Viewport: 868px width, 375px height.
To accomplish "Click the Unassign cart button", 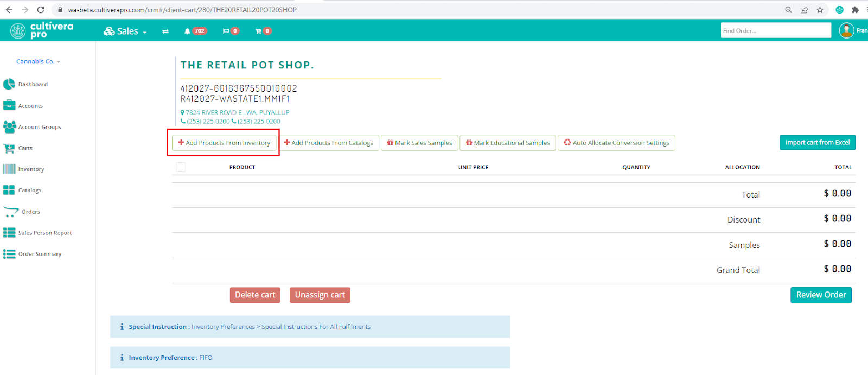I will point(320,295).
